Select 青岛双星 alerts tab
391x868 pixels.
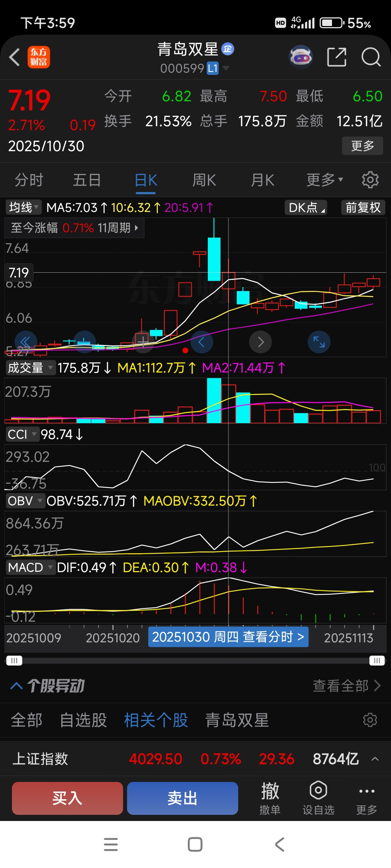click(x=237, y=720)
